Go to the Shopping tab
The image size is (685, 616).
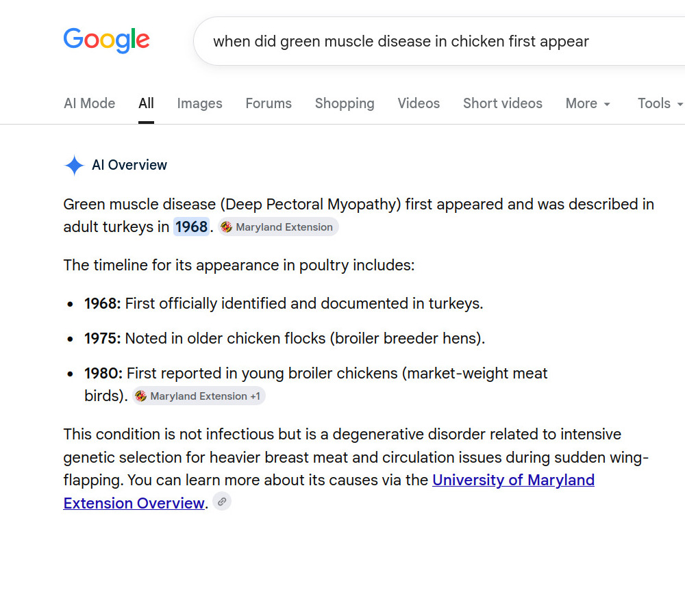pos(345,103)
